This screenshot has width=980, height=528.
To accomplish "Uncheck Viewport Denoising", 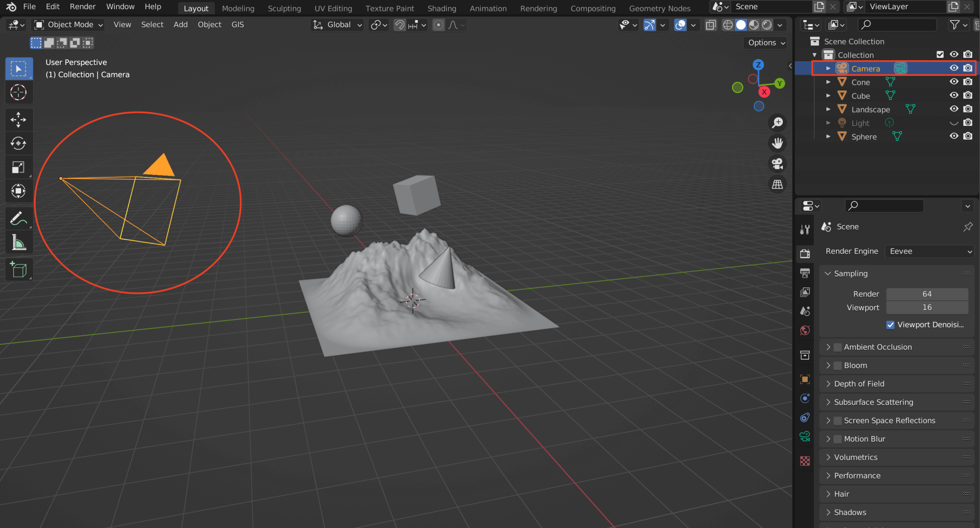I will (x=891, y=325).
